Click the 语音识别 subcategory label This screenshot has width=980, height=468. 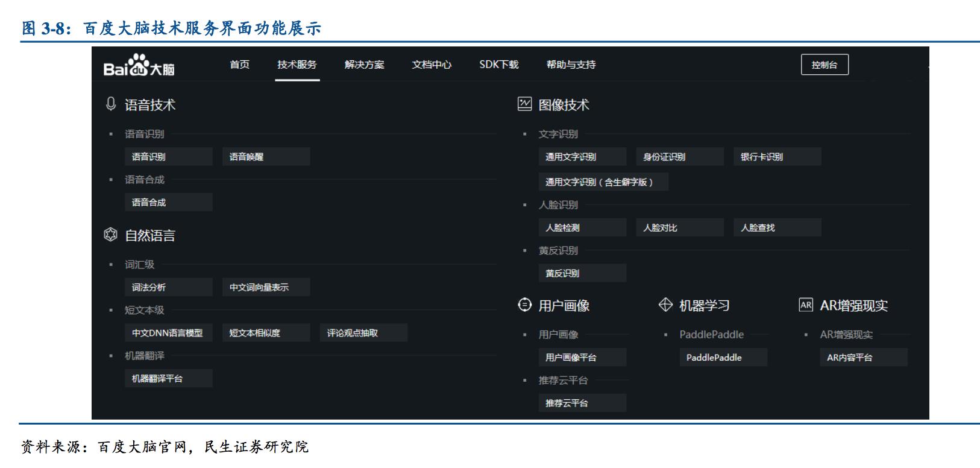(x=144, y=134)
